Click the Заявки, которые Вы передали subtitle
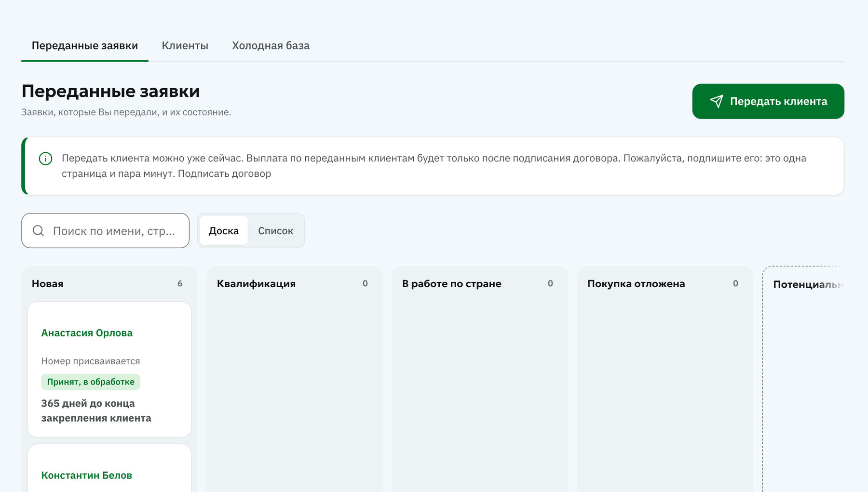Image resolution: width=868 pixels, height=492 pixels. pos(126,112)
